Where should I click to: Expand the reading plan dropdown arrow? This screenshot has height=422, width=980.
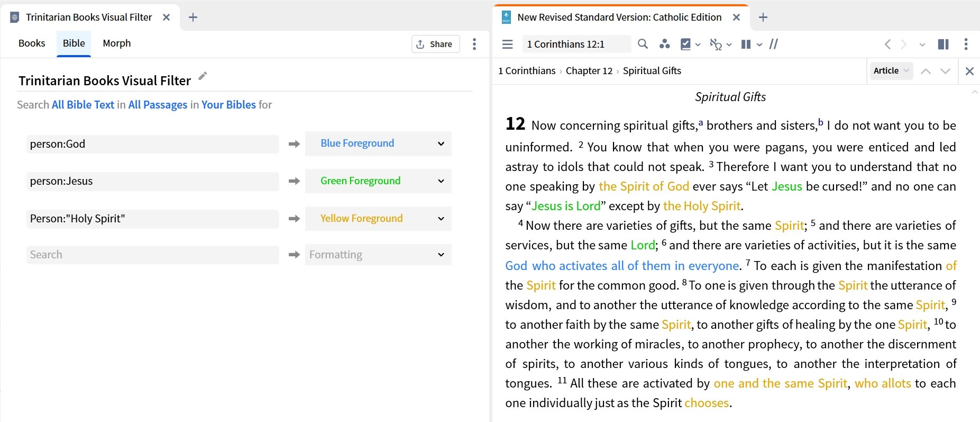point(698,44)
